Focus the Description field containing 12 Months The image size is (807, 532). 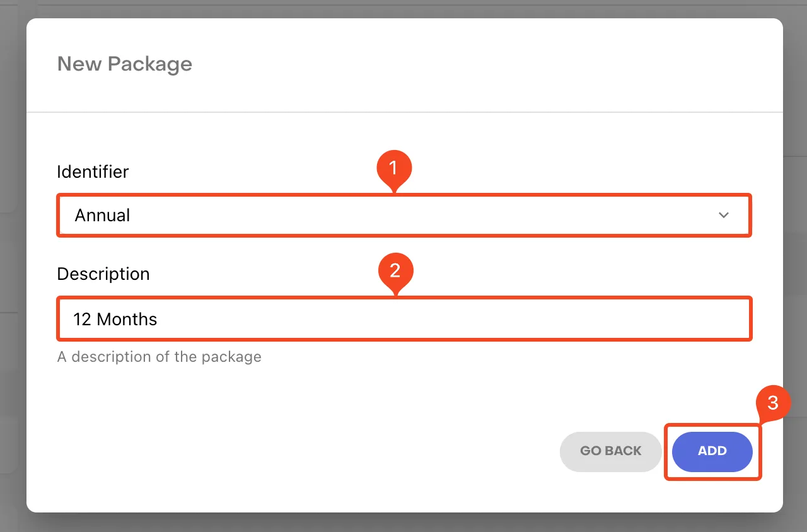(x=404, y=319)
